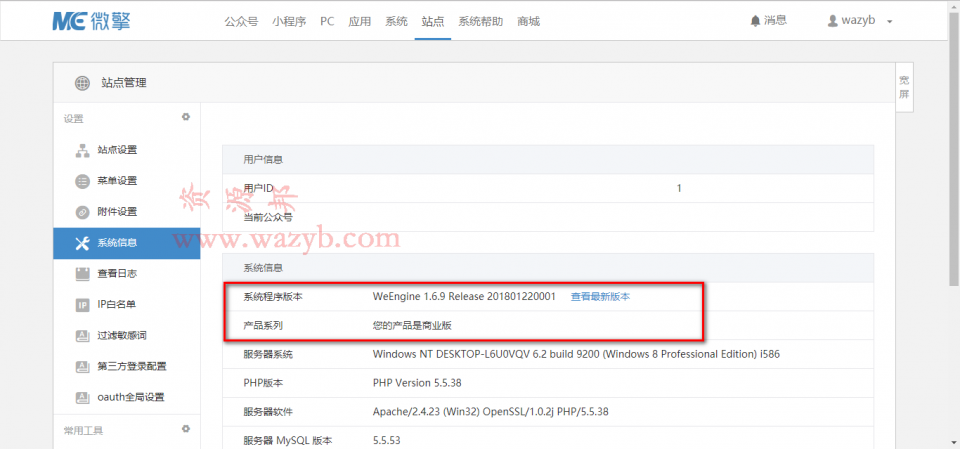Click the globe icon beside 站点管理
Screen dimensions: 960x449
click(x=82, y=83)
